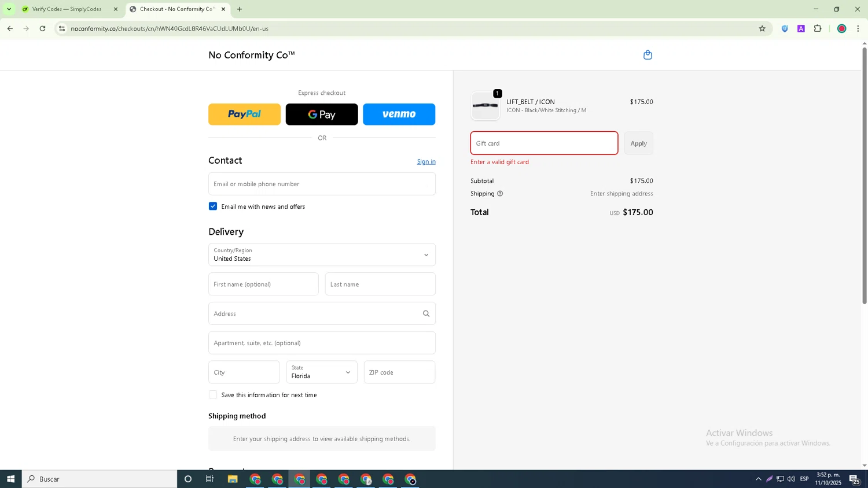Image resolution: width=868 pixels, height=488 pixels.
Task: Pay with Venmo express checkout
Action: [x=399, y=114]
